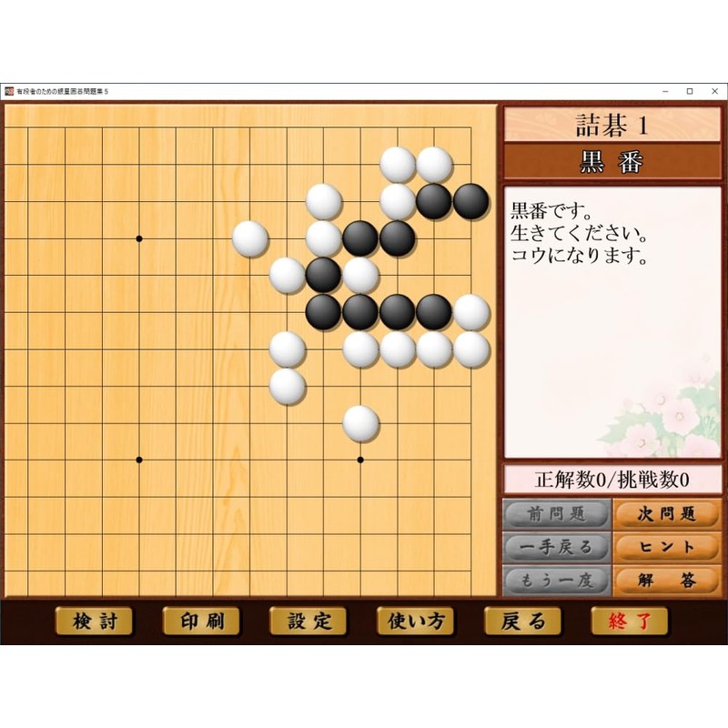Go back using the 戻る button
Screen dimensions: 728x728
[522, 621]
